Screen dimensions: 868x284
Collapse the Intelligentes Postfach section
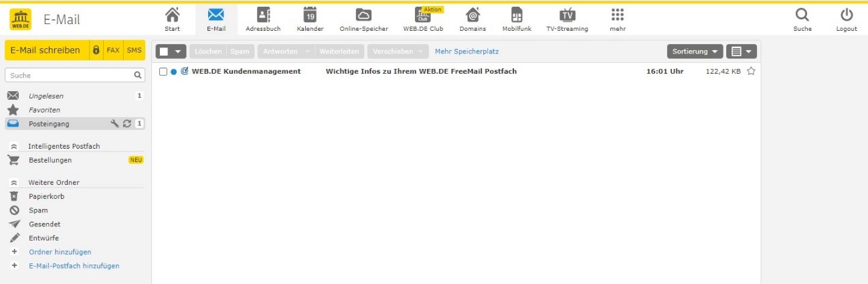(13, 146)
